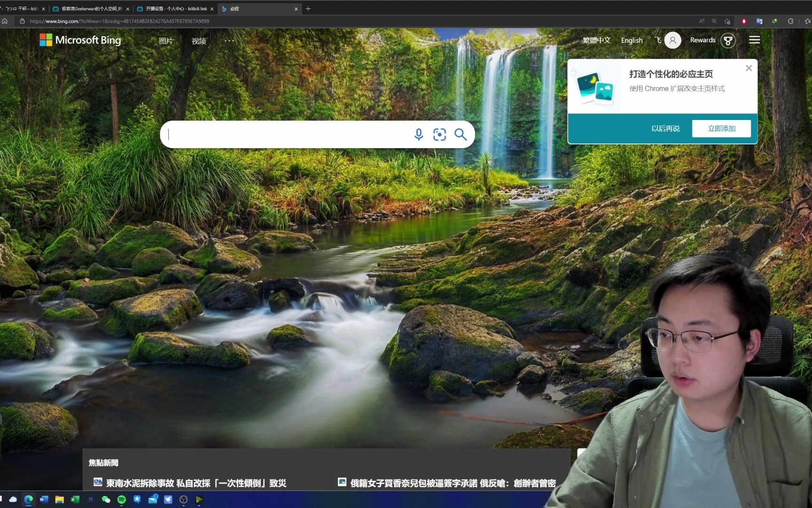The height and width of the screenshot is (508, 812).
Task: Click the browser home button
Action: pos(5,21)
